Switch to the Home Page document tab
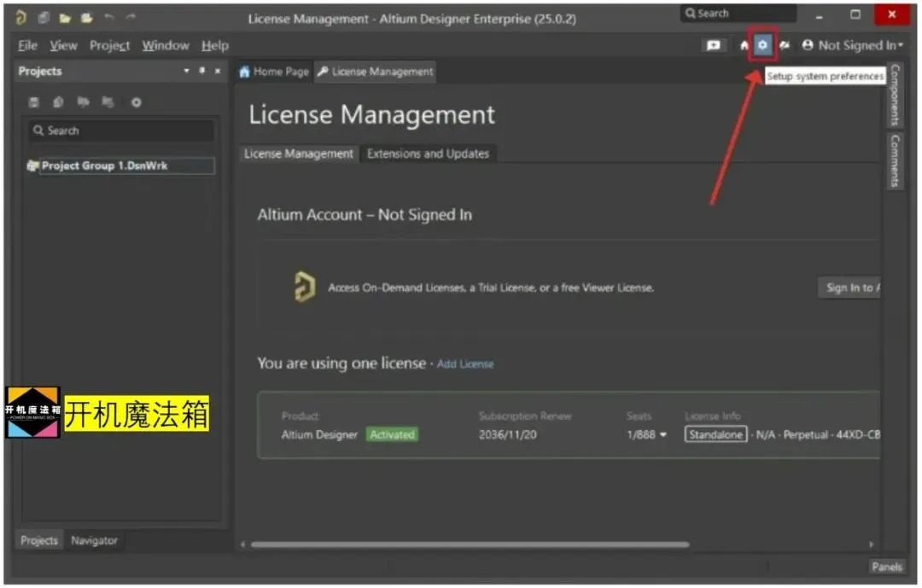922x588 pixels. pyautogui.click(x=274, y=72)
